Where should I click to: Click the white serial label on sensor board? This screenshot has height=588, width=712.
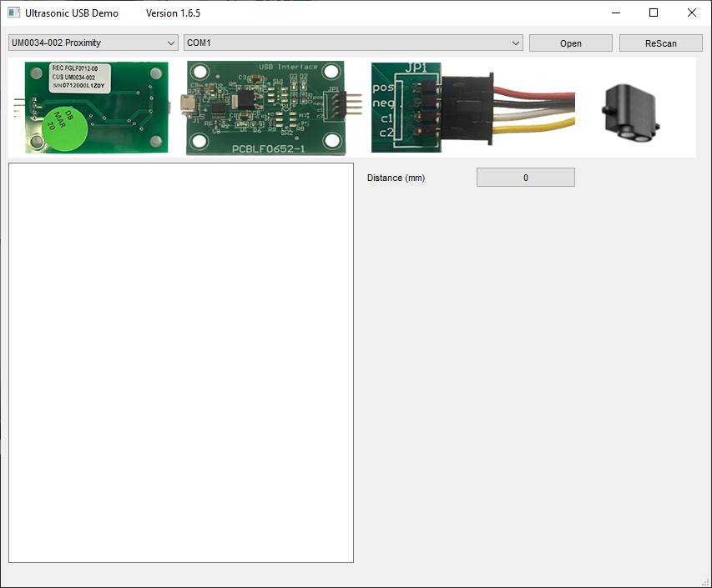[80, 77]
